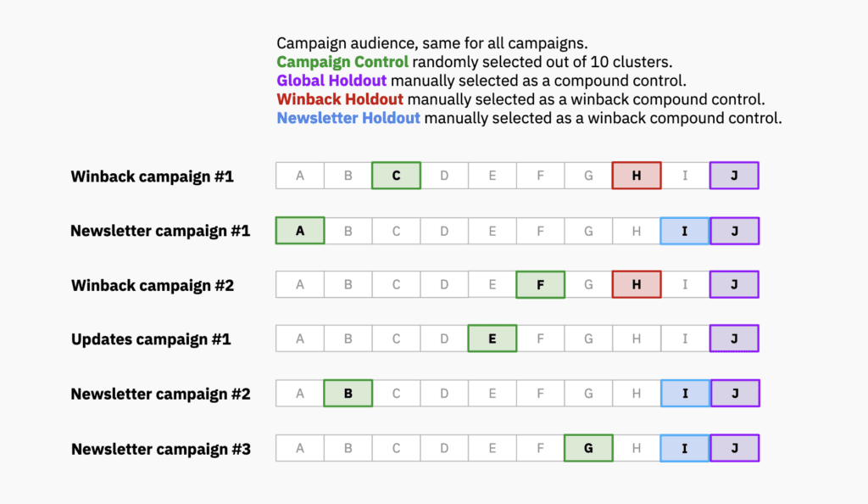Select blue cluster I in Newsletter campaign #1
The image size is (868, 504).
pos(684,231)
